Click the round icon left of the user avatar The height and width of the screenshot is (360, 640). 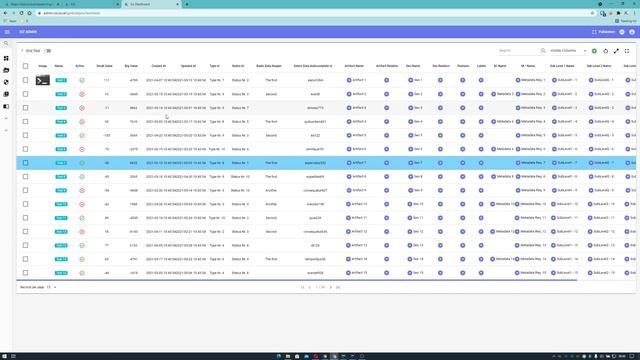pyautogui.click(x=622, y=32)
